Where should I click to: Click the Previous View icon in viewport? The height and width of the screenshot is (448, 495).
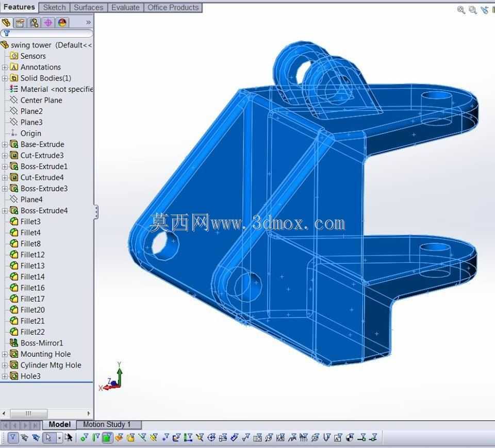click(484, 10)
